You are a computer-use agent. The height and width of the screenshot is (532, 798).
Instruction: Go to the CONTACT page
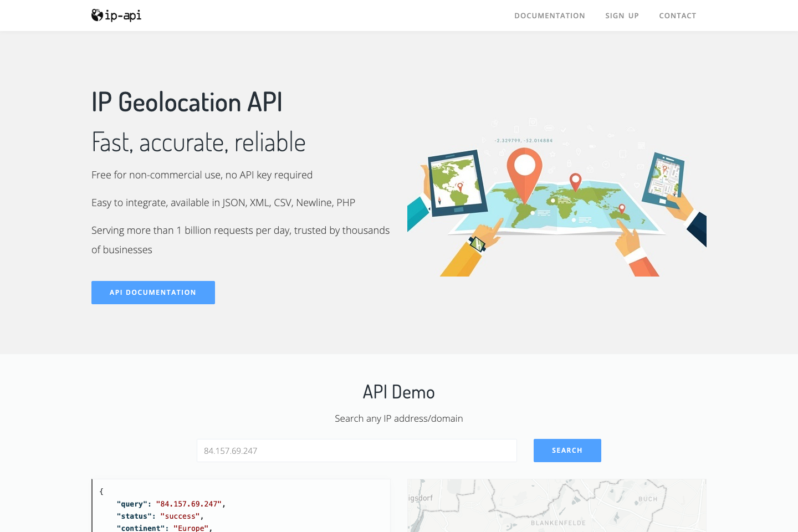click(678, 16)
